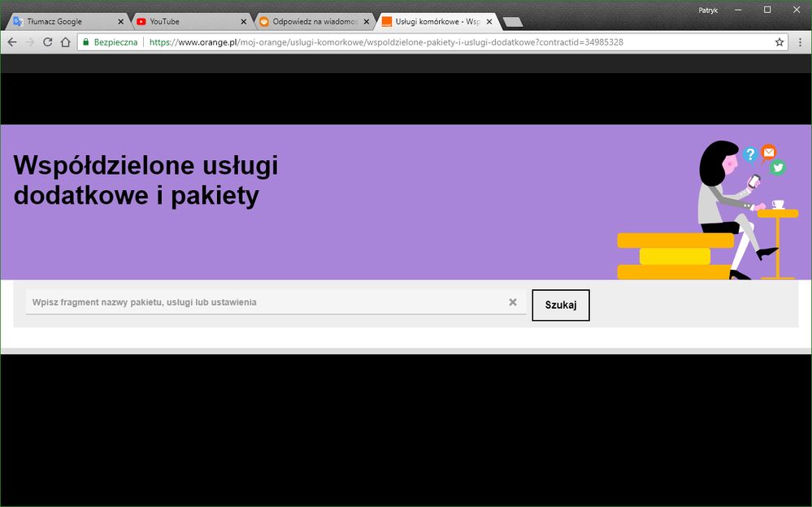Close the YouTube tab
Screen dimensions: 812x507
[x=243, y=22]
